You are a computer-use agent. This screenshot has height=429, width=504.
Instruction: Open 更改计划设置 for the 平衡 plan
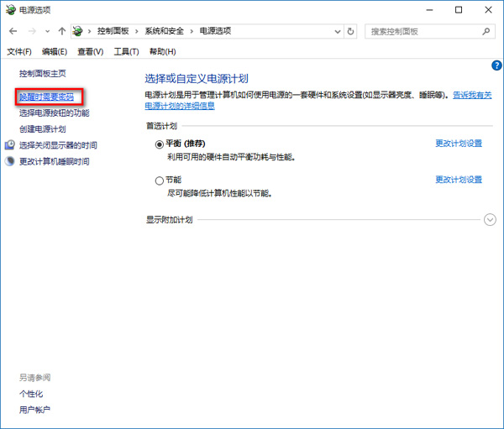pos(459,144)
